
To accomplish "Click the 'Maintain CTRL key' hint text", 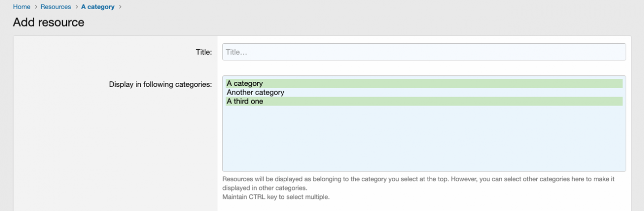I will [276, 197].
